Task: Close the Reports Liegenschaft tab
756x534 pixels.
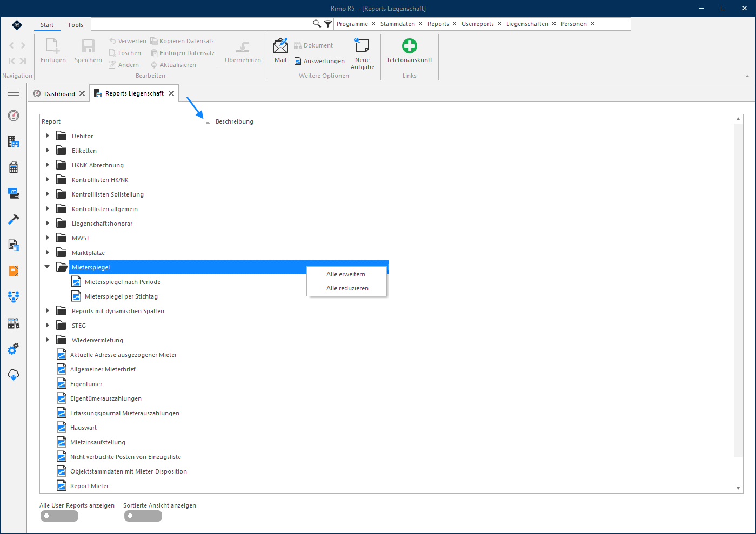Action: 171,93
